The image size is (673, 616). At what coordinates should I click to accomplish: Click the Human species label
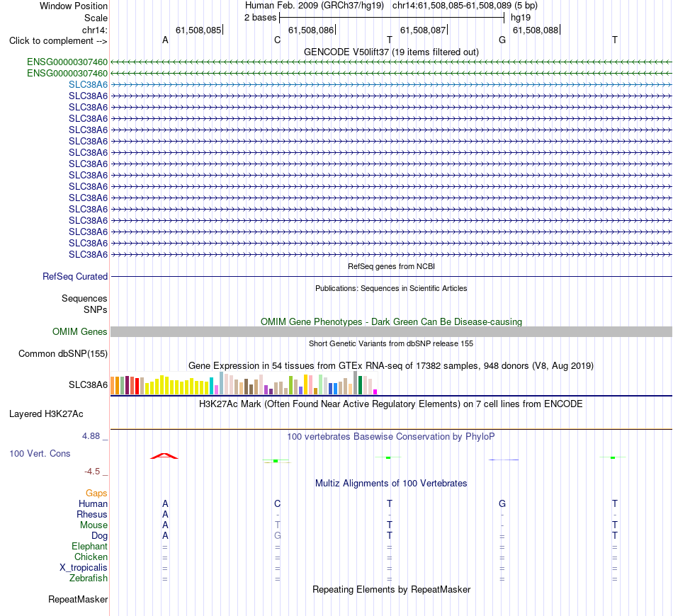pos(93,503)
